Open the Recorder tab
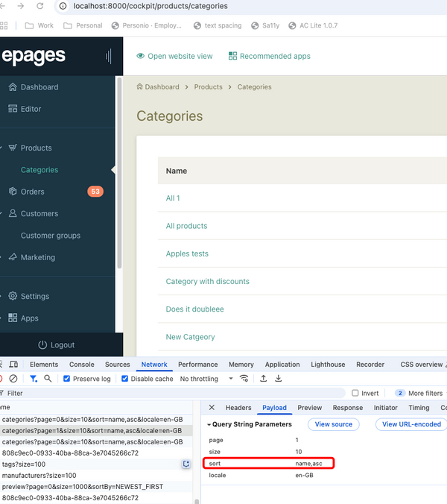The width and height of the screenshot is (447, 504). (370, 364)
